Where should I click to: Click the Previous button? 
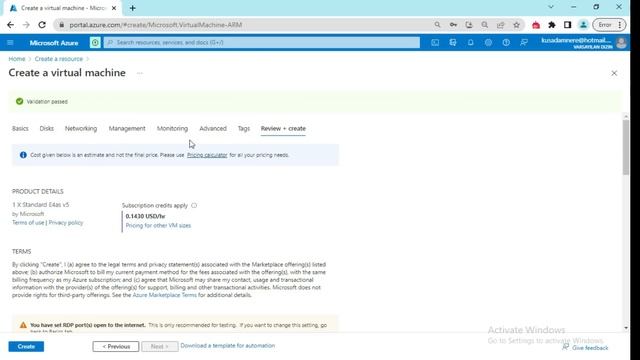[116, 346]
